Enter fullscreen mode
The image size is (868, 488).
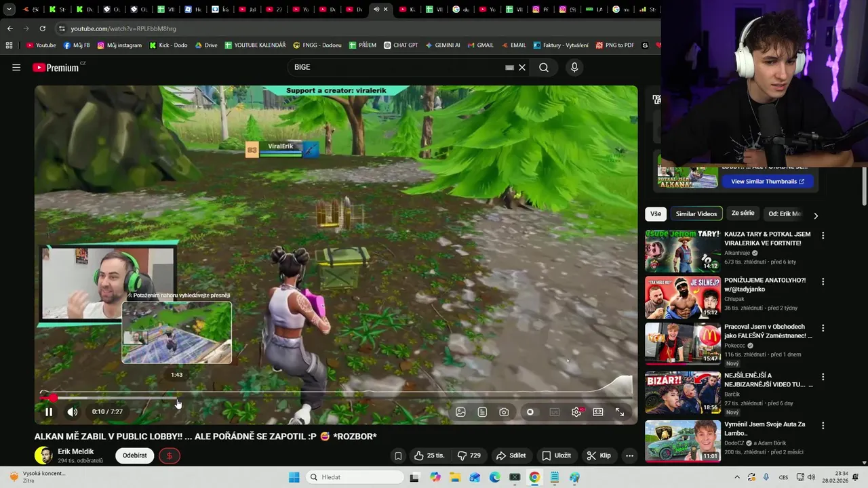click(620, 412)
